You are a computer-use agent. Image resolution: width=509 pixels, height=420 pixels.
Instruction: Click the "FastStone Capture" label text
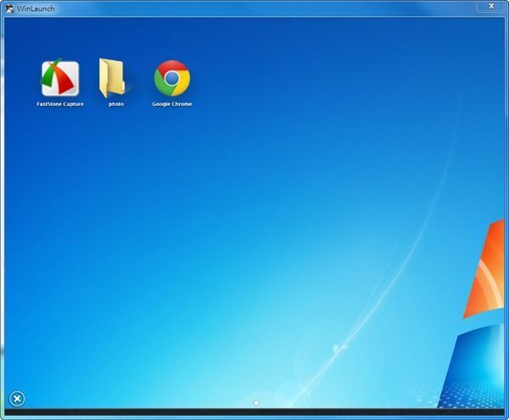tap(60, 104)
